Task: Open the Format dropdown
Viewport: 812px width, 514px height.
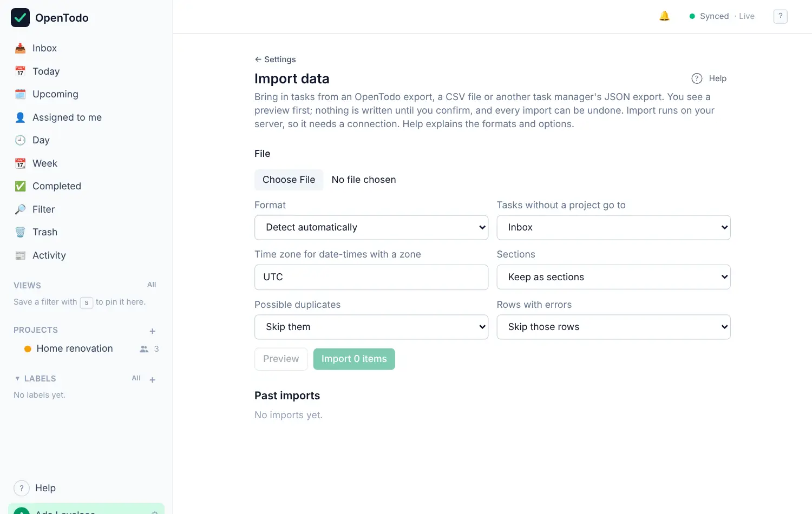Action: 371,228
